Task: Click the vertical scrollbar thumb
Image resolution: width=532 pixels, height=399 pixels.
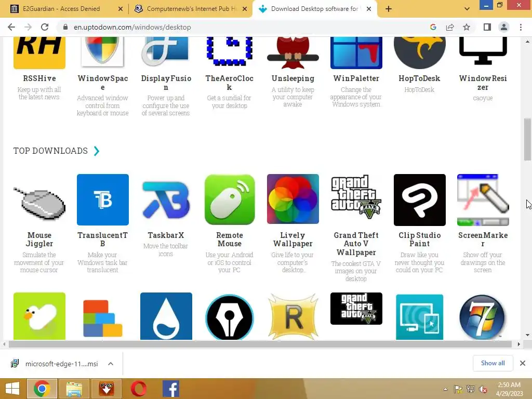Action: 527,139
